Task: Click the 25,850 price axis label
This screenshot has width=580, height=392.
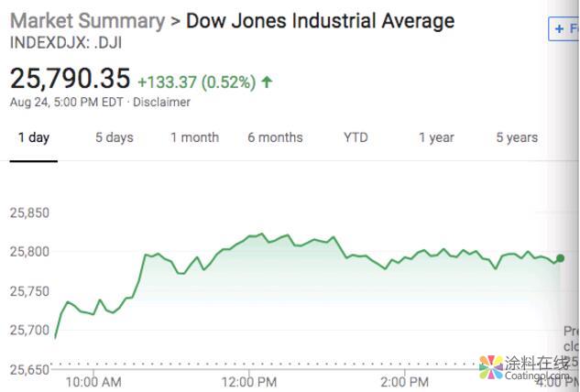Action: click(x=29, y=212)
